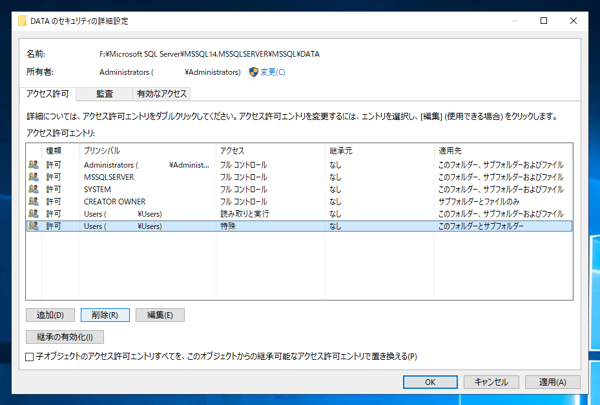The width and height of the screenshot is (600, 405).
Task: Click the folder icon in the title bar
Action: pyautogui.click(x=22, y=21)
